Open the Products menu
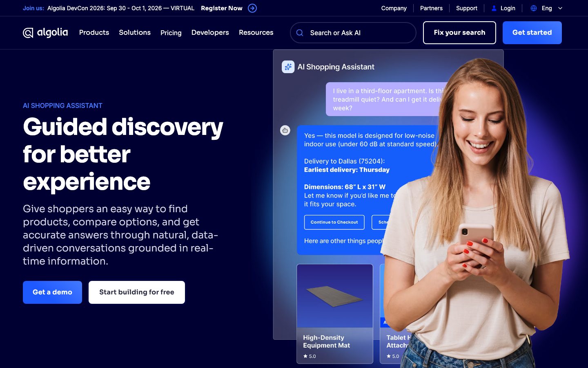Viewport: 588px width, 368px height. pos(94,32)
